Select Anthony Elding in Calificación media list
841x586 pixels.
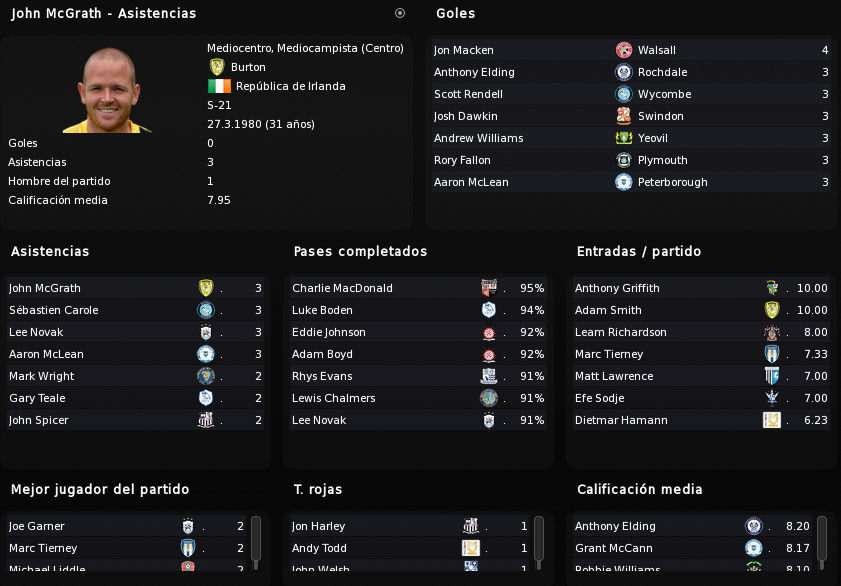(615, 526)
